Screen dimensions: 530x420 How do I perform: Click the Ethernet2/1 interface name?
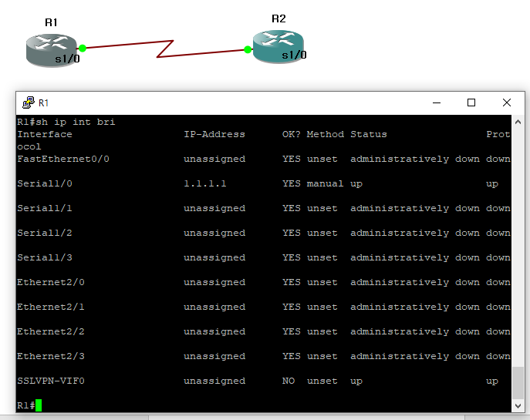point(51,307)
